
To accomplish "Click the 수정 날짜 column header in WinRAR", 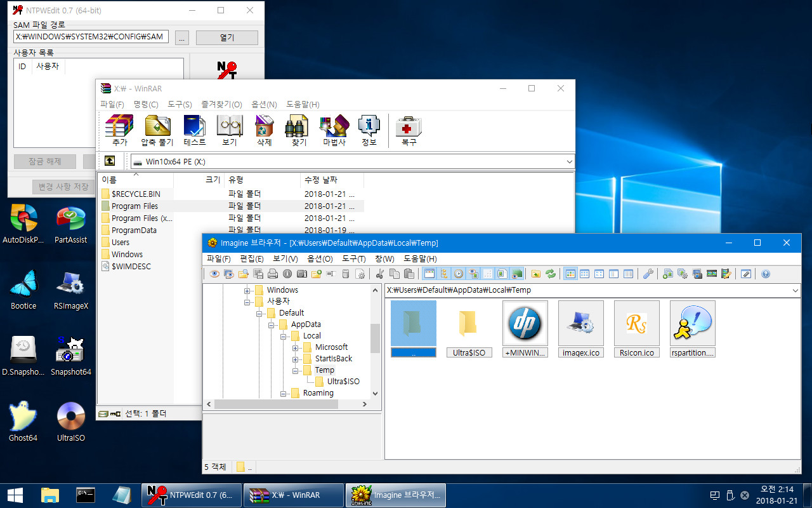I will point(332,180).
